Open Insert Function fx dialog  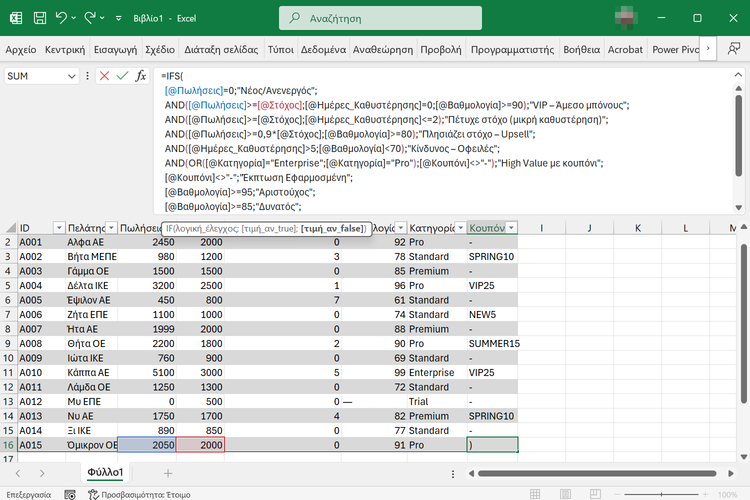[x=141, y=76]
